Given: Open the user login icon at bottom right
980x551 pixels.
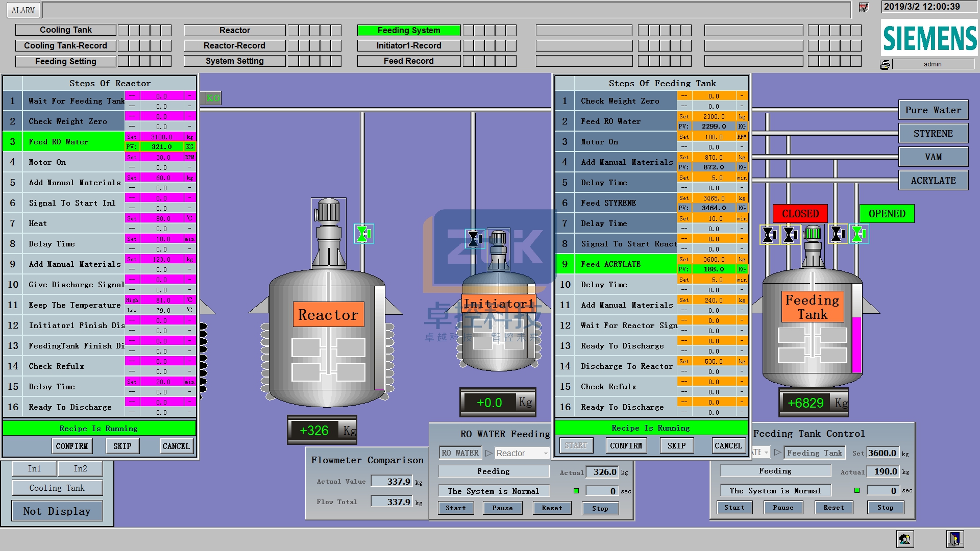Looking at the screenshot, I should pos(905,539).
